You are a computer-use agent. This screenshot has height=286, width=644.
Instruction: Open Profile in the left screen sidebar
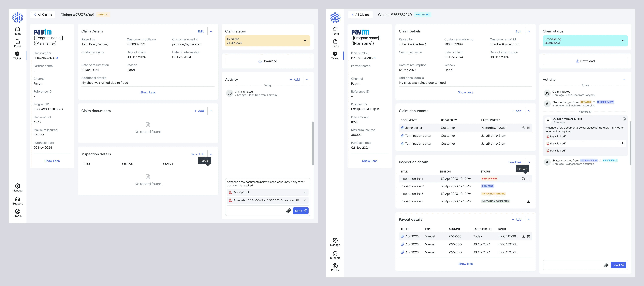point(18,213)
